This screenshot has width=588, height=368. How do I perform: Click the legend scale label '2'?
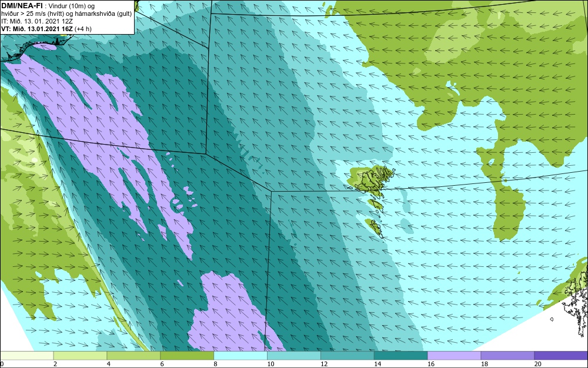[x=55, y=364]
